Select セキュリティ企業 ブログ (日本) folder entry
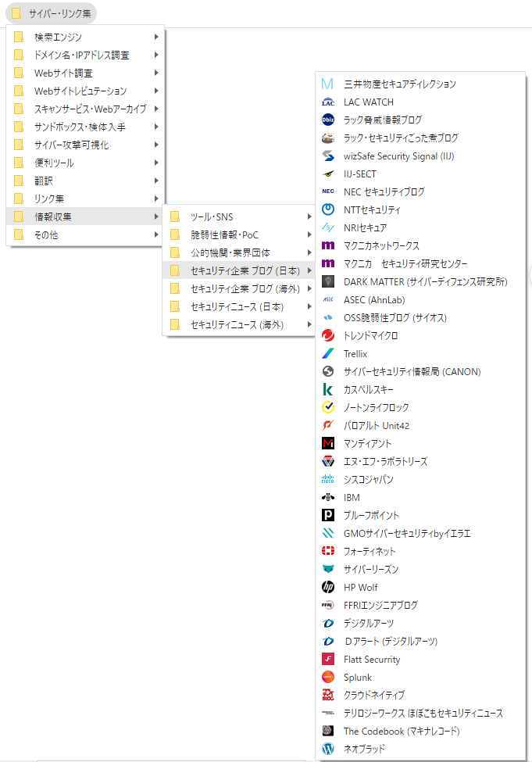The image size is (532, 762). point(239,270)
